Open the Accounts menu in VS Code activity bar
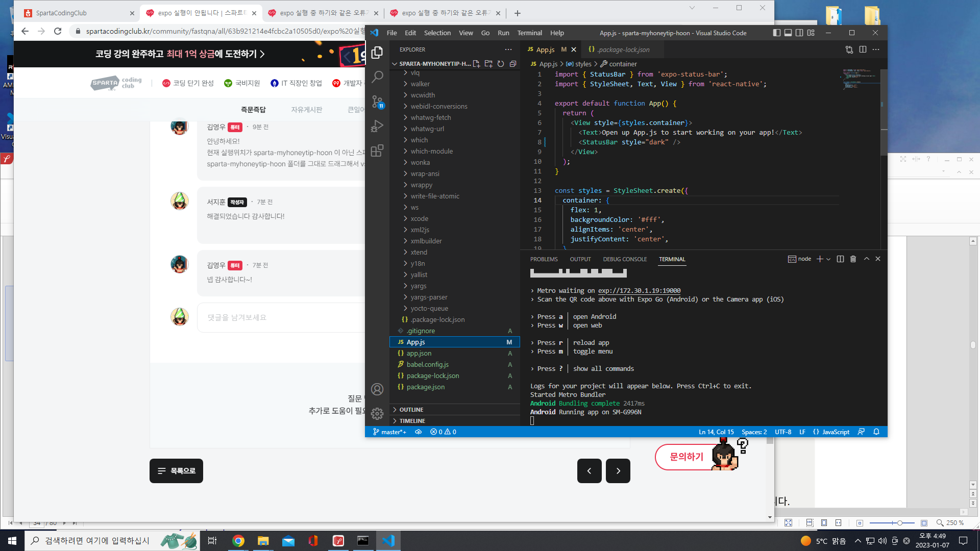Viewport: 980px width, 551px height. (x=377, y=389)
